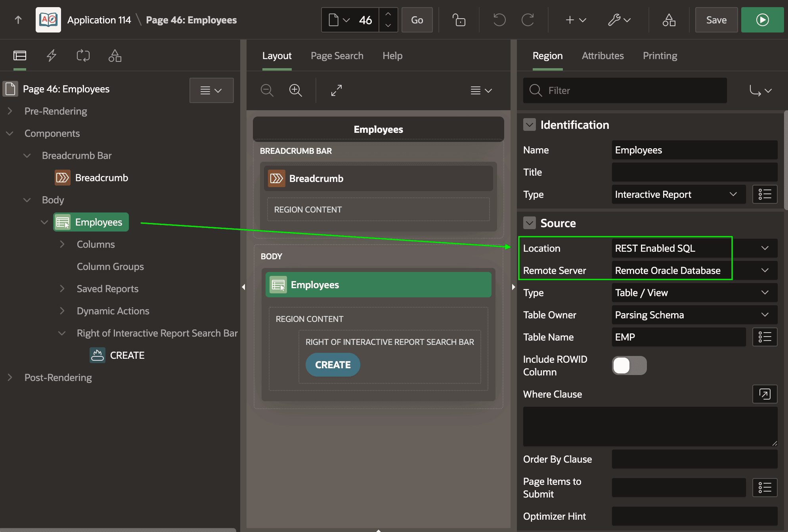Toggle Include ROWID Column switch
The height and width of the screenshot is (532, 788).
click(x=629, y=366)
